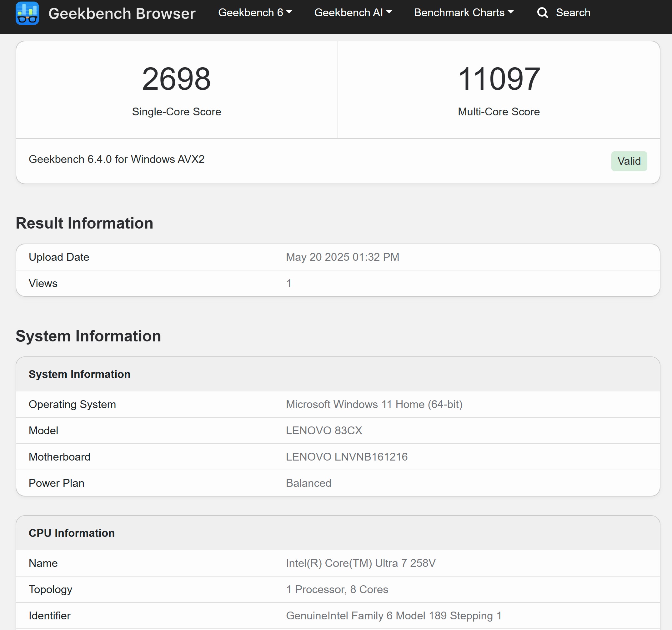Open the Geekbench 6 dropdown menu
Image resolution: width=672 pixels, height=630 pixels.
point(255,13)
